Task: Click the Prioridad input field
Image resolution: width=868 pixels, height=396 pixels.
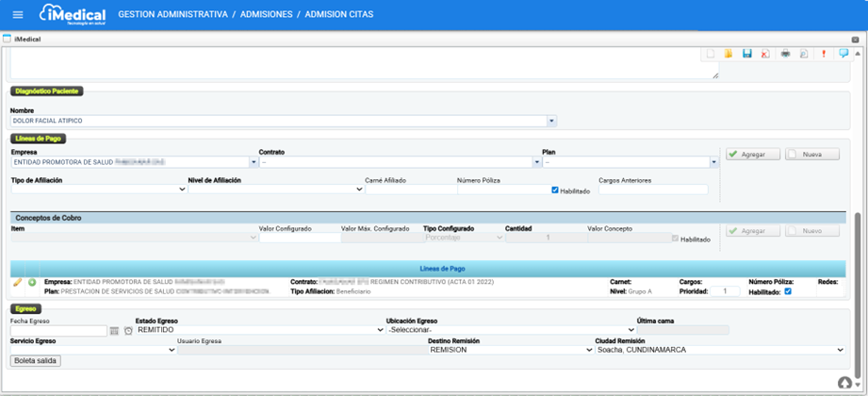Action: (725, 291)
